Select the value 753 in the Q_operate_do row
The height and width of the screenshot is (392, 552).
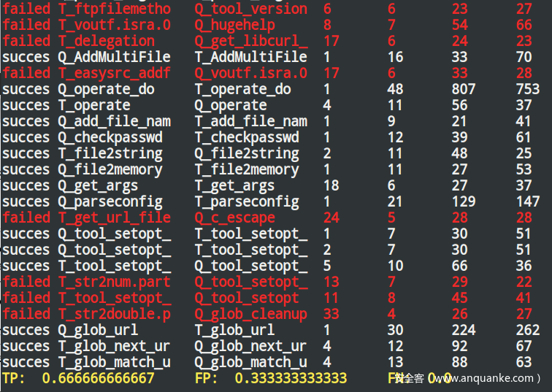(x=528, y=89)
